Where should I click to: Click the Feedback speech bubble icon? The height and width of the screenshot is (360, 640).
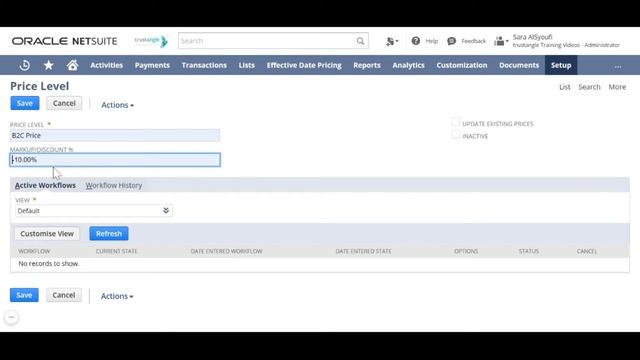tap(451, 41)
